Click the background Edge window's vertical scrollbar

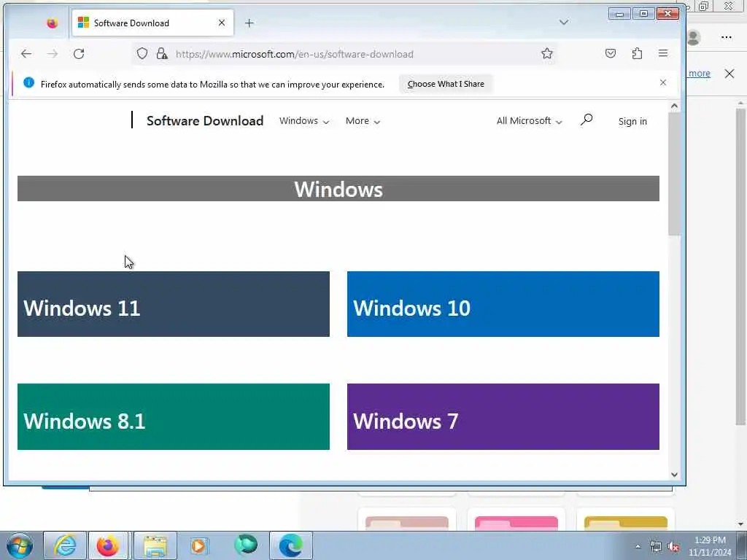tap(740, 267)
